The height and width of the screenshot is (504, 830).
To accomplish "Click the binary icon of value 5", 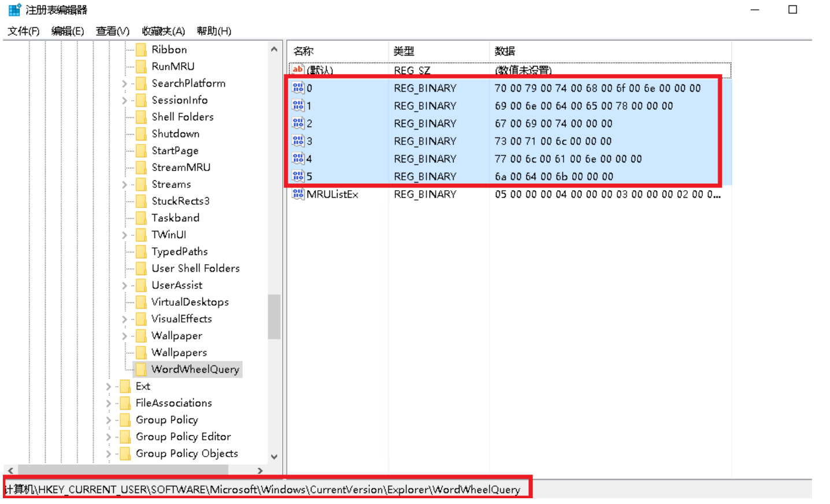I will [298, 176].
